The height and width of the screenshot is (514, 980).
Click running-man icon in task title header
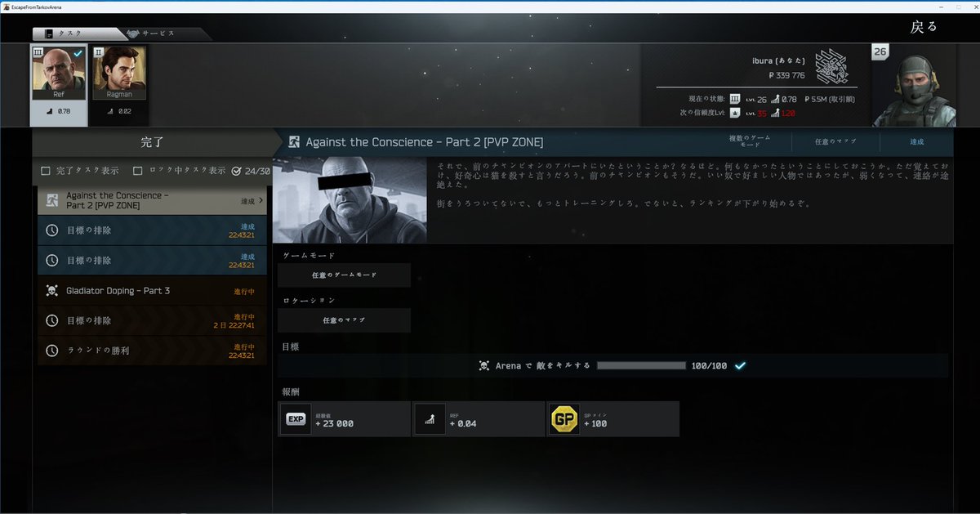294,142
